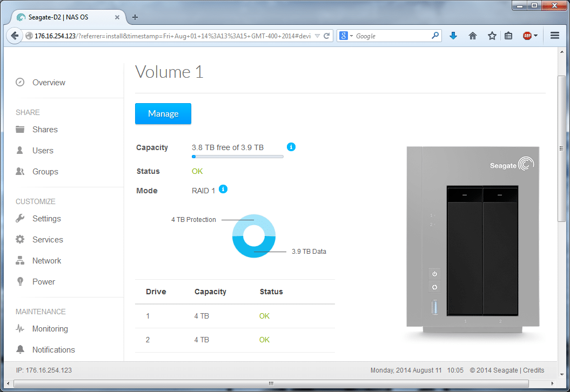Click the Settings wrench icon
The image size is (570, 392).
tap(20, 218)
